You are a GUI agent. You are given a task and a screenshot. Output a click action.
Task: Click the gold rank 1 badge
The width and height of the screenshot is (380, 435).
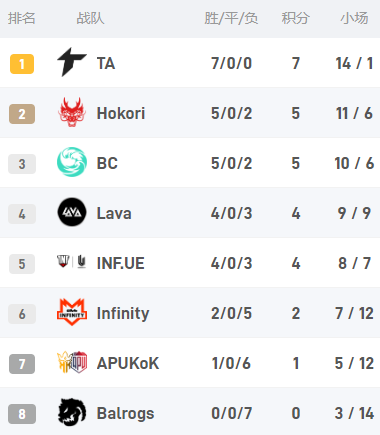click(22, 64)
